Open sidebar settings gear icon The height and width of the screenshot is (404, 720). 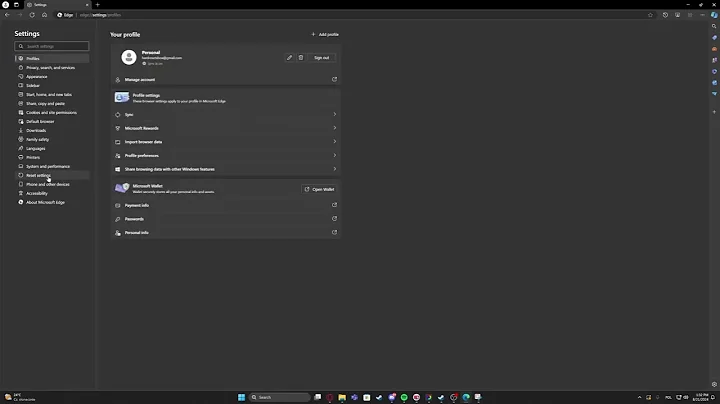pos(714,385)
